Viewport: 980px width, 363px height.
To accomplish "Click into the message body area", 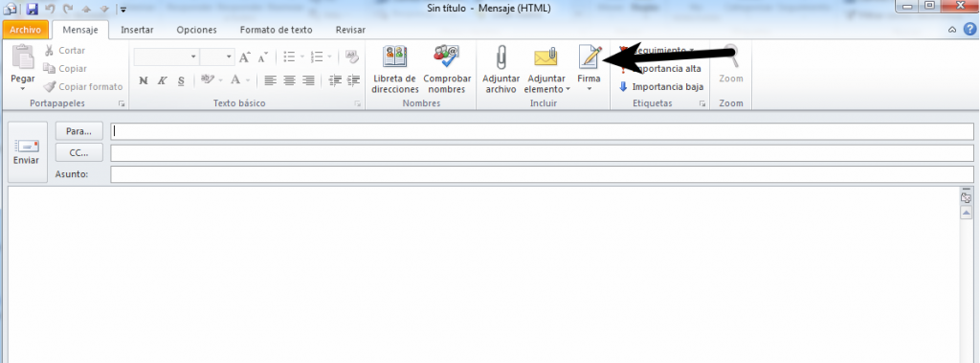I will 483,274.
